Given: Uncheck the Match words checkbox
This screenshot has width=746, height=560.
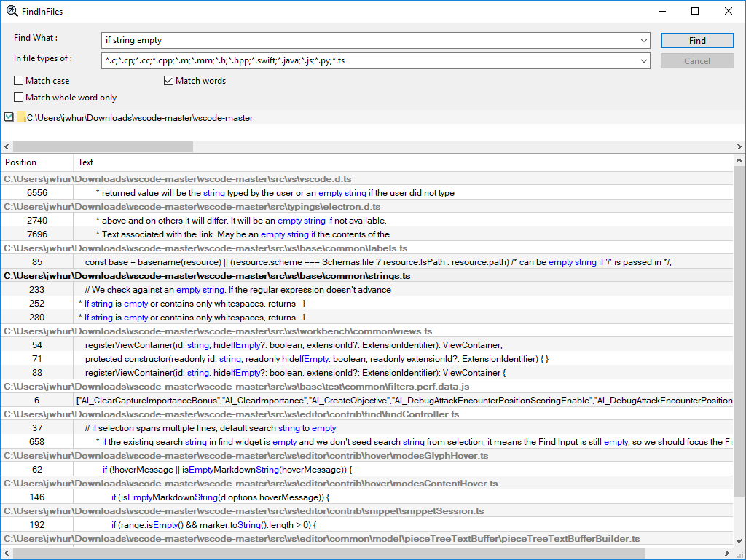Looking at the screenshot, I should click(168, 81).
